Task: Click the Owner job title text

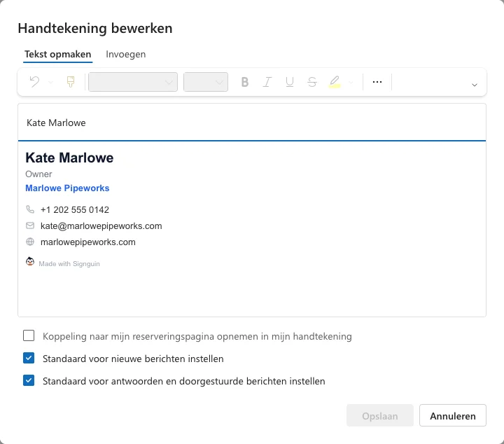Action: pyautogui.click(x=38, y=174)
